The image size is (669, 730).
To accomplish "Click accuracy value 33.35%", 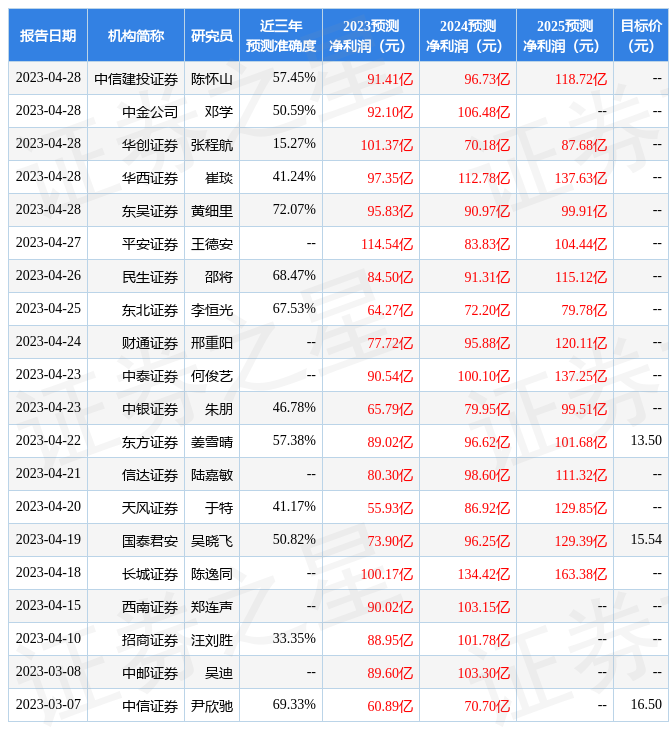I will [x=294, y=639].
